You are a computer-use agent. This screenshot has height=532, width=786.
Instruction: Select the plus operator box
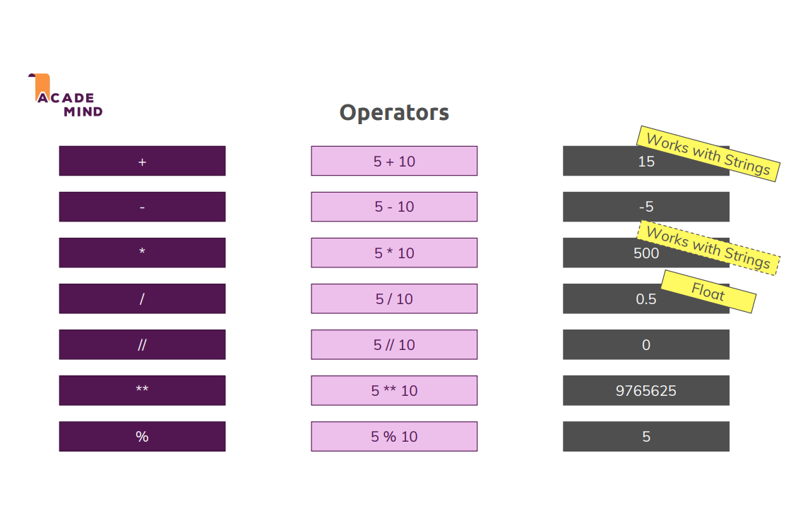142,161
